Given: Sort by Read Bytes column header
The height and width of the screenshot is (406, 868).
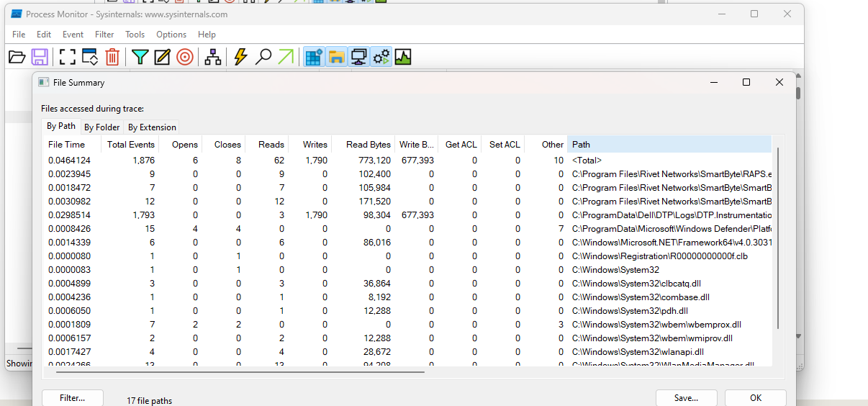Looking at the screenshot, I should click(363, 145).
